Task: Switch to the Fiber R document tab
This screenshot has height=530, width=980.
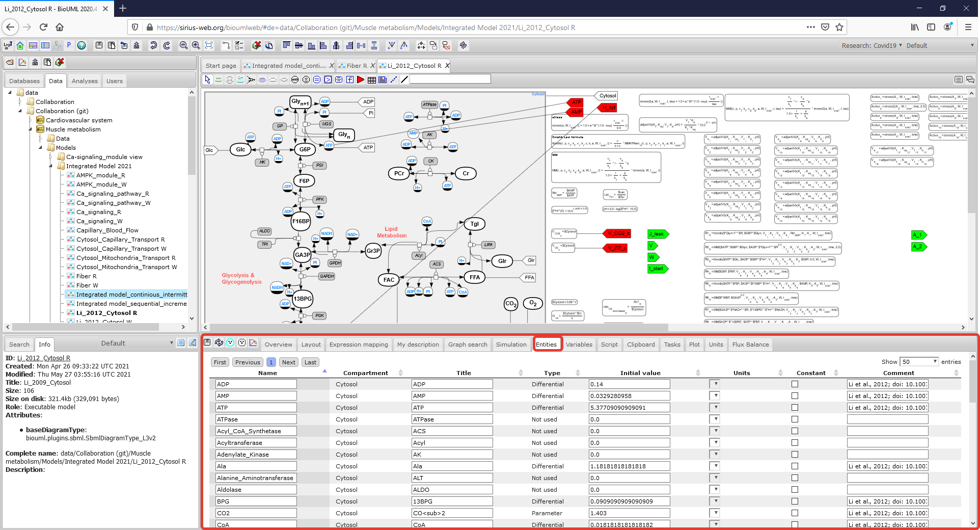Action: pos(357,66)
